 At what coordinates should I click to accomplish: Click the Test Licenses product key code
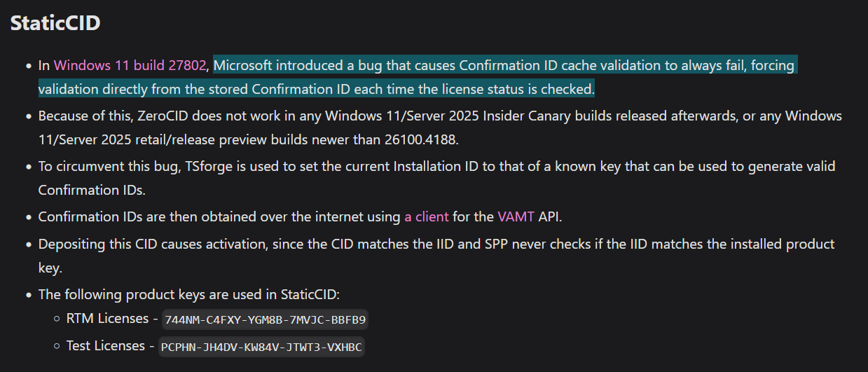(262, 347)
